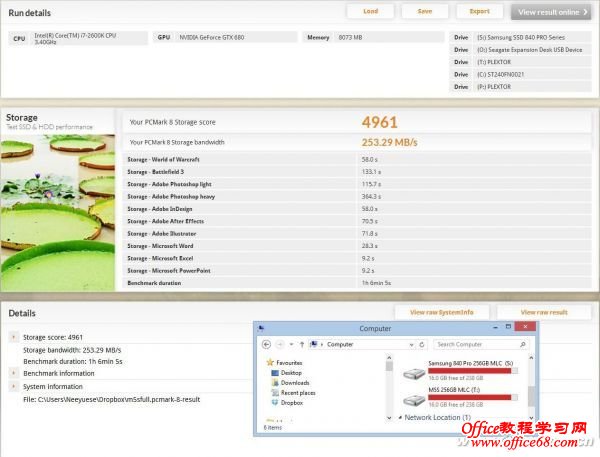600x457 pixels.
Task: Click the Storage - World of Warcraft row
Action: [357, 159]
